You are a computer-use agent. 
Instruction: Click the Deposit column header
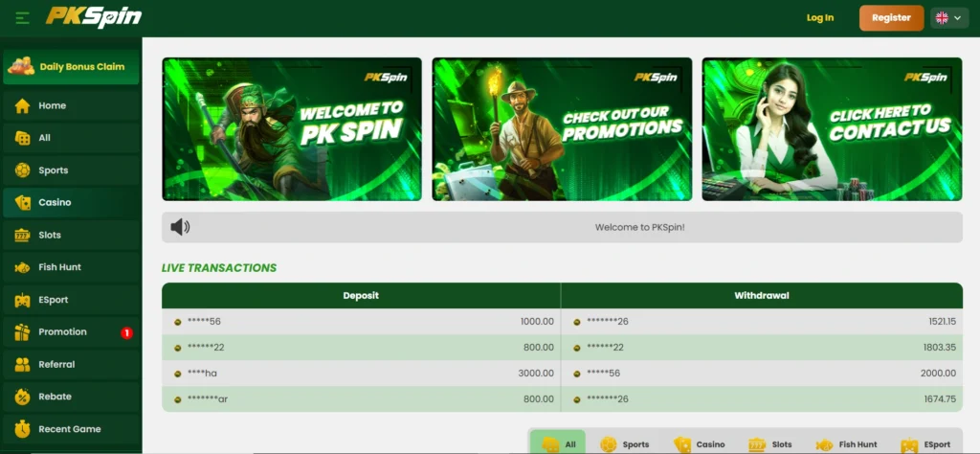(361, 296)
